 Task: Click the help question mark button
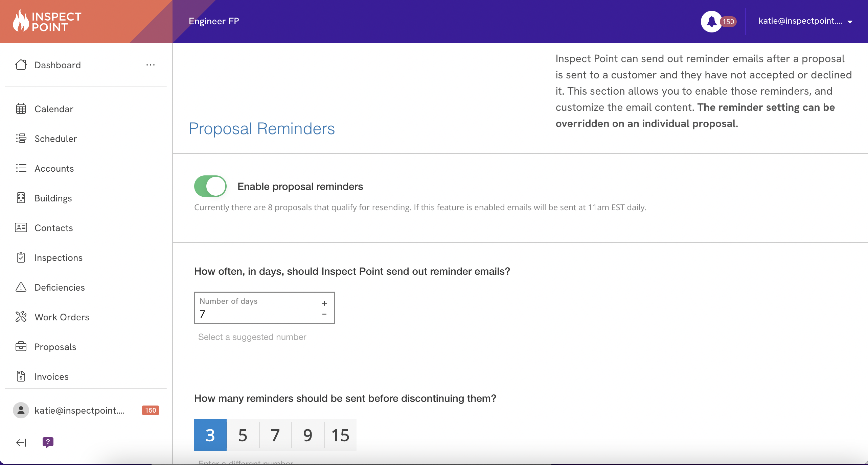click(48, 442)
